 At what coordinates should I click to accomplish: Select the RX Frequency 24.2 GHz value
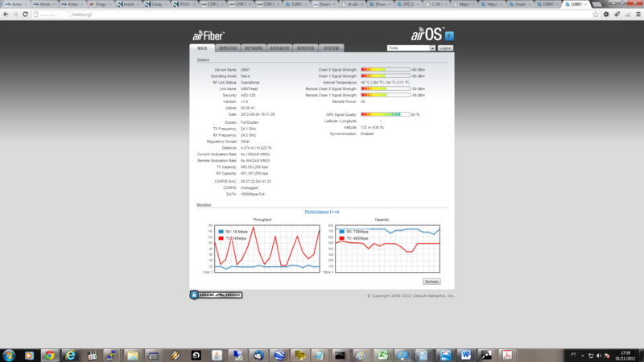click(248, 135)
